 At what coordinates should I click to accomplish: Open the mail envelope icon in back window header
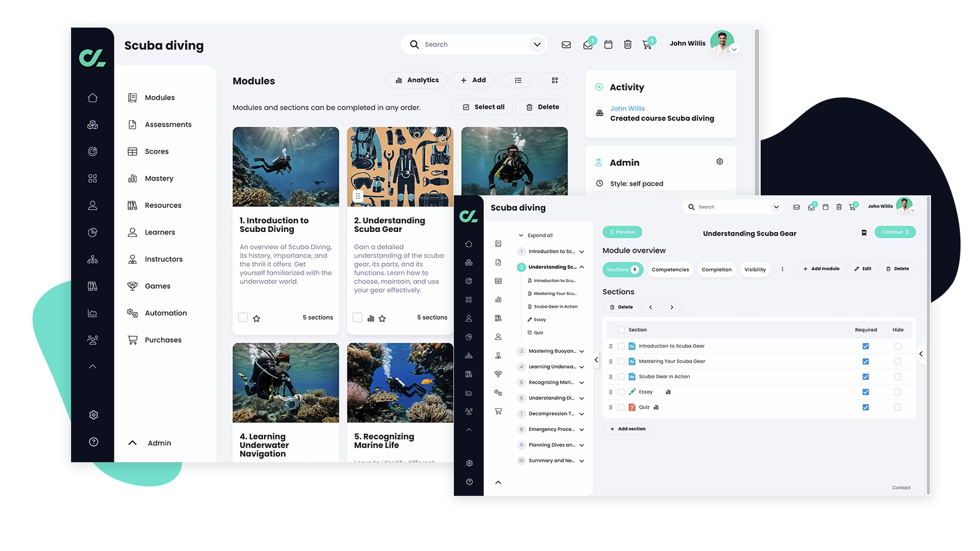[x=566, y=45]
